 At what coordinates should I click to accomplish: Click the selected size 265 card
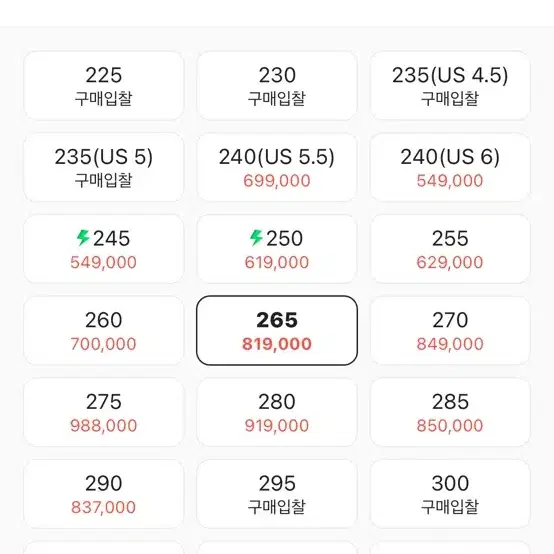tap(277, 330)
